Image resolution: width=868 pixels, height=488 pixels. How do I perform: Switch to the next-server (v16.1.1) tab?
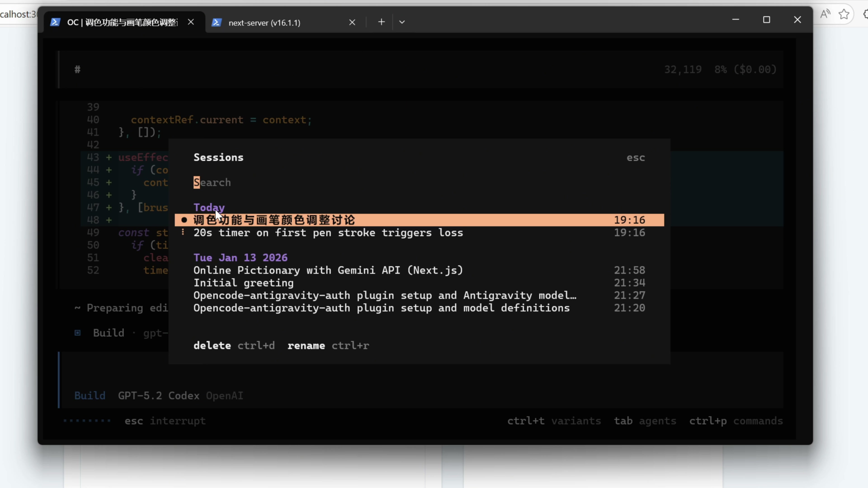pyautogui.click(x=264, y=23)
